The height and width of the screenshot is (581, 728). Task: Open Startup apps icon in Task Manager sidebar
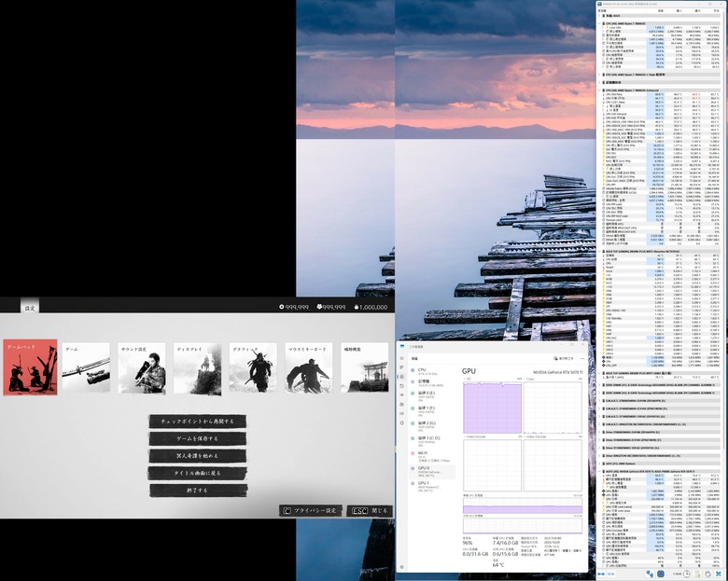(401, 394)
